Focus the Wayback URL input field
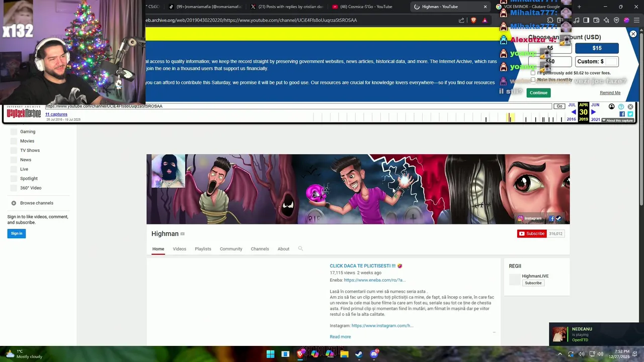 pyautogui.click(x=299, y=106)
